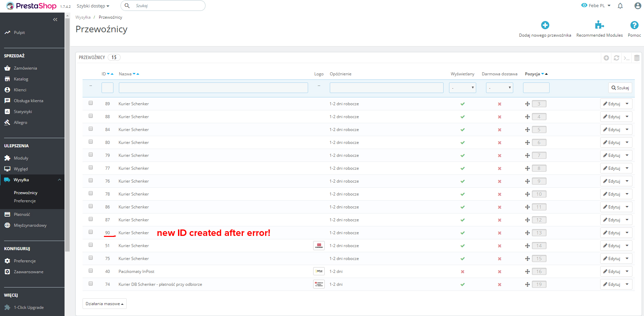
Task: Click the PrestaShop logo
Action: (31, 6)
